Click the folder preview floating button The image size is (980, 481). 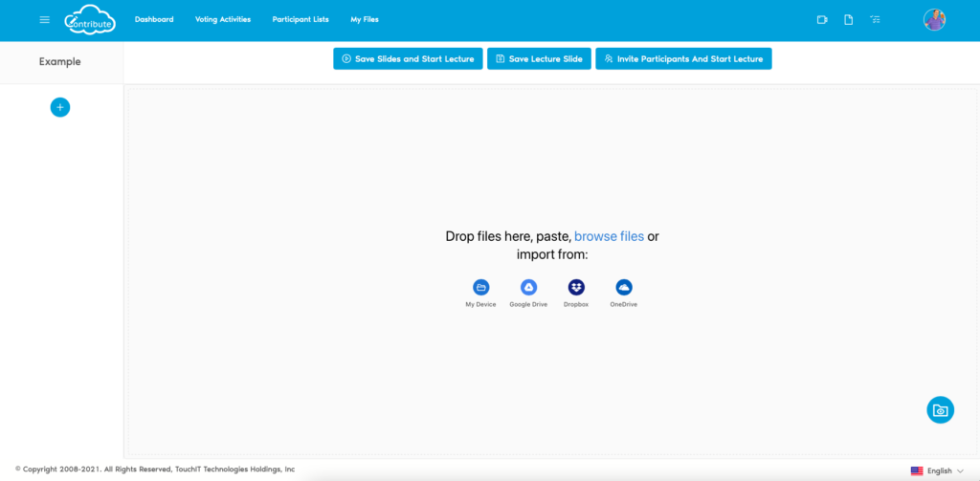tap(940, 410)
